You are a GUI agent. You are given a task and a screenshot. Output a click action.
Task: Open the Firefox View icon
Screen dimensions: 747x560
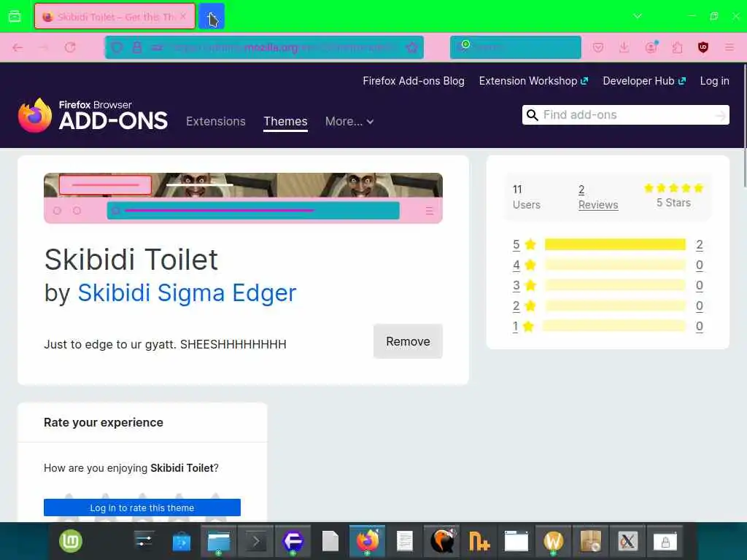[x=15, y=17]
